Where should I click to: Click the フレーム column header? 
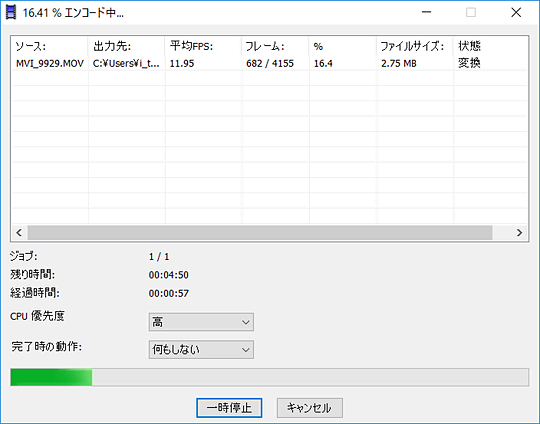pyautogui.click(x=275, y=46)
